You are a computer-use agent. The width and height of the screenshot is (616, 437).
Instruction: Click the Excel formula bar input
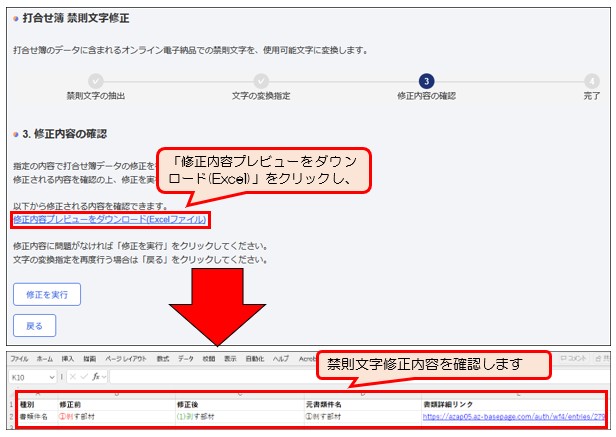tap(359, 377)
